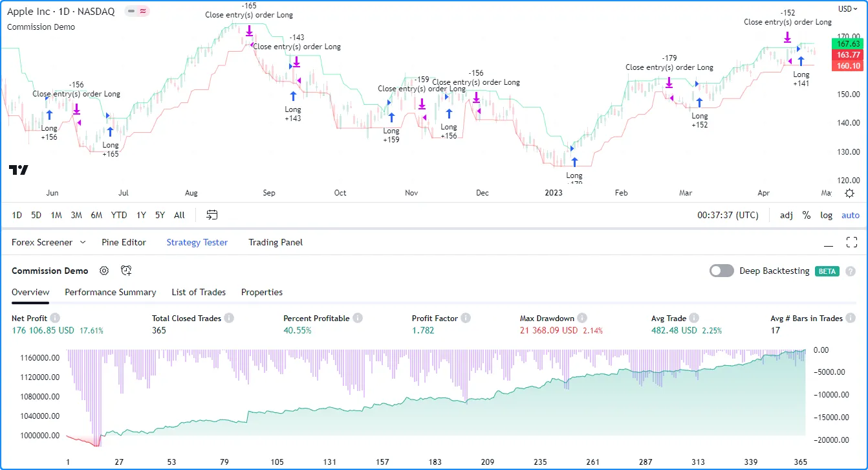Open the Pine Editor tab
The image size is (868, 470).
(x=124, y=242)
